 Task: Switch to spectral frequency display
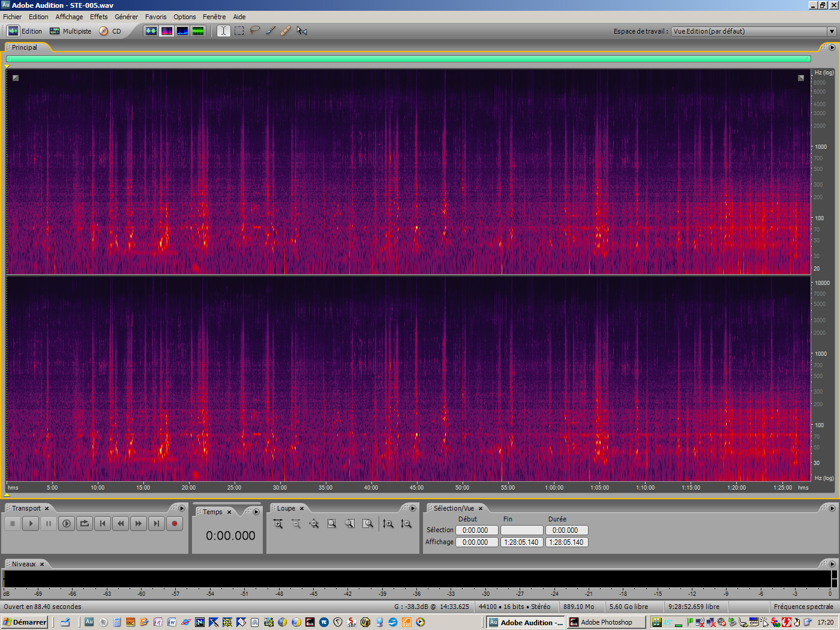point(166,31)
